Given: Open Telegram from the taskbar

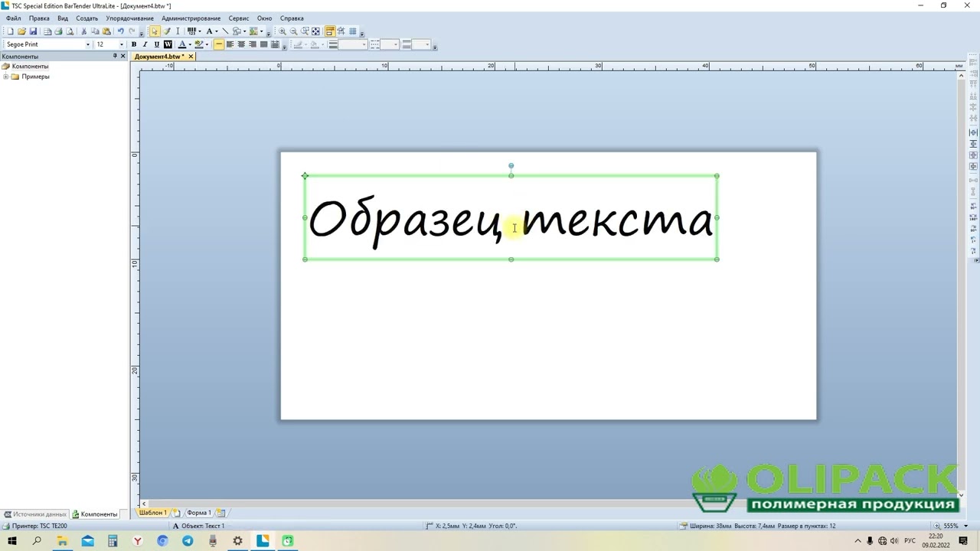Looking at the screenshot, I should (188, 541).
